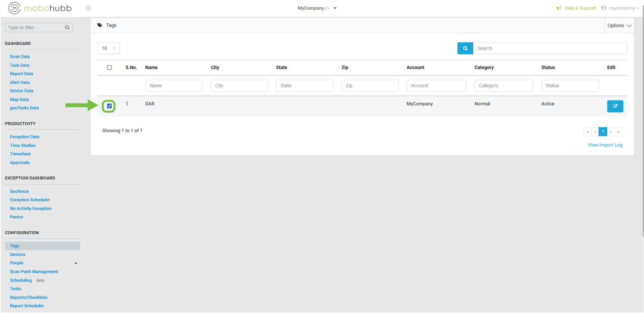Click the mobohubb logo icon
The width and height of the screenshot is (644, 313).
[14, 8]
